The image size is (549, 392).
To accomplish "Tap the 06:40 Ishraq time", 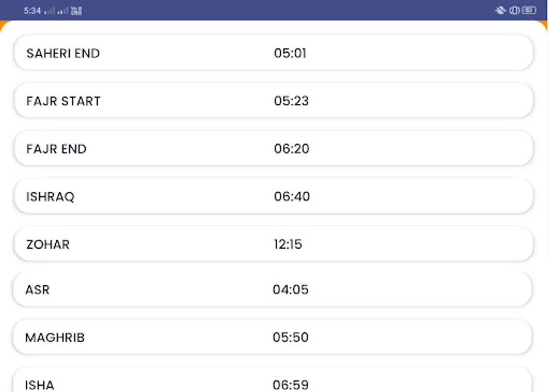I will click(292, 196).
